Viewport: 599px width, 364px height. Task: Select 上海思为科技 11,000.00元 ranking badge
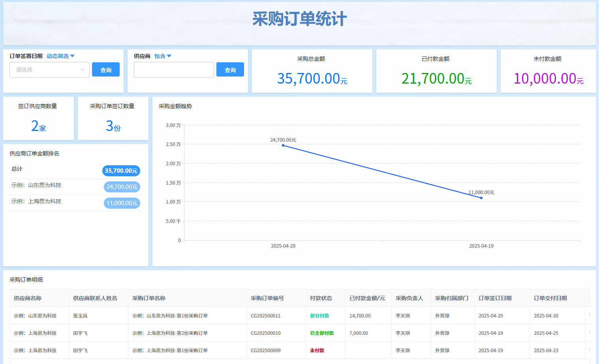(x=122, y=203)
